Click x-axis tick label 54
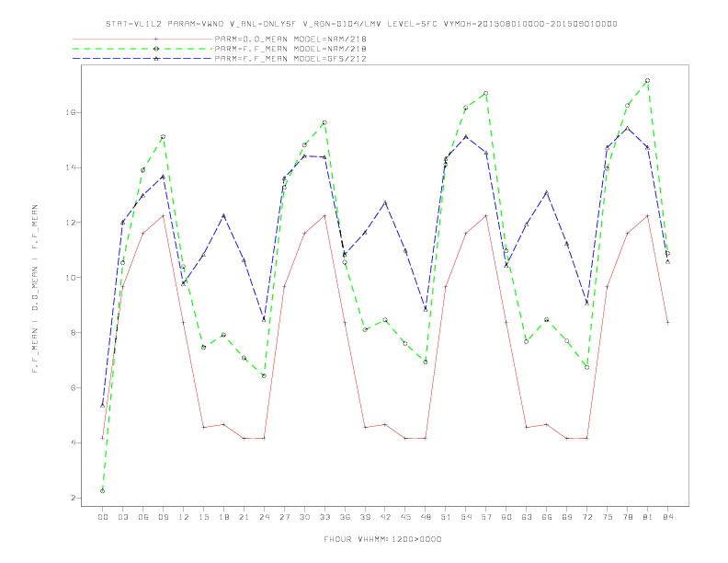The height and width of the screenshot is (563, 728). [x=466, y=517]
